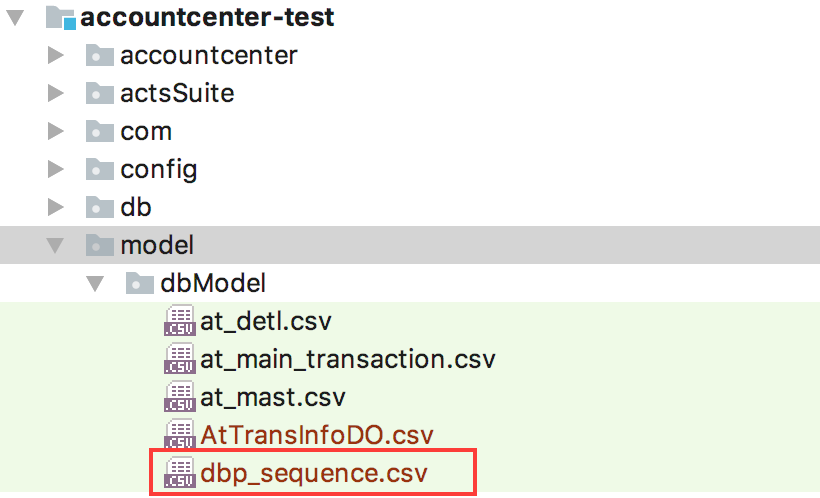This screenshot has height=498, width=820.
Task: Expand the actsSuite folder arrow
Action: point(55,93)
